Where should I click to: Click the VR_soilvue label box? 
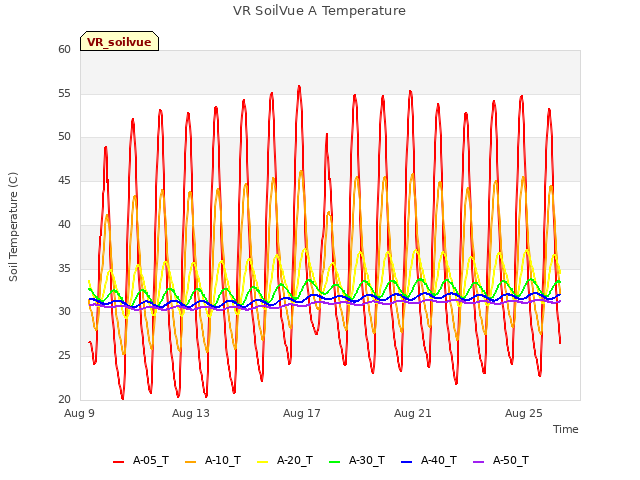(119, 41)
